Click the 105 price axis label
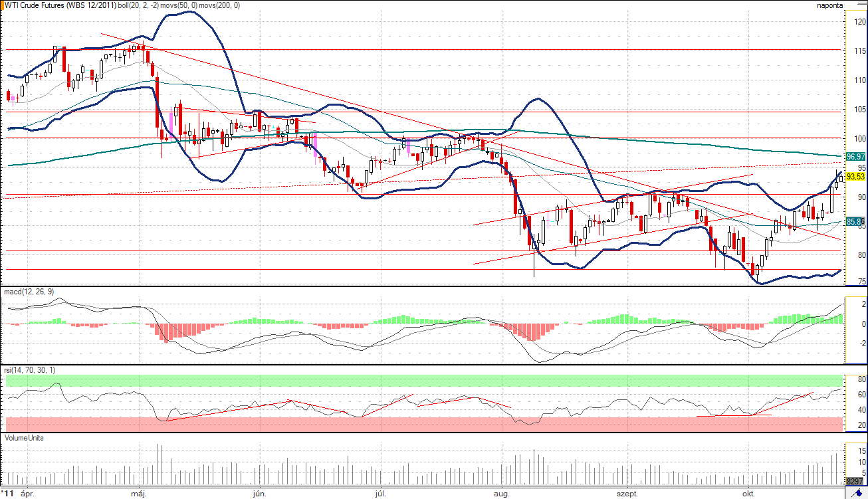This screenshot has width=868, height=499. pos(859,110)
